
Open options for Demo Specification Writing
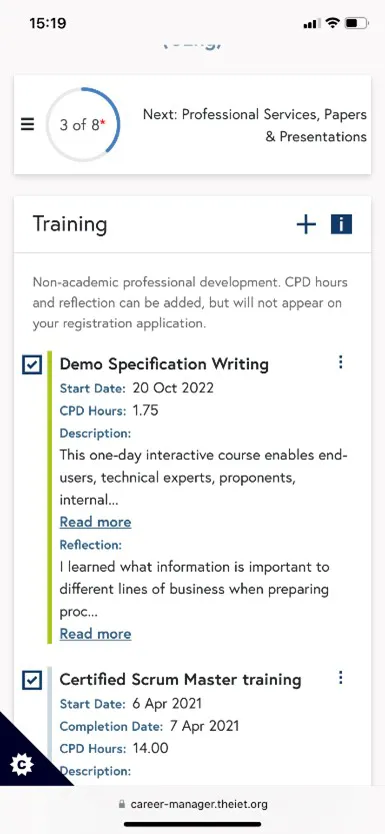[x=341, y=362]
